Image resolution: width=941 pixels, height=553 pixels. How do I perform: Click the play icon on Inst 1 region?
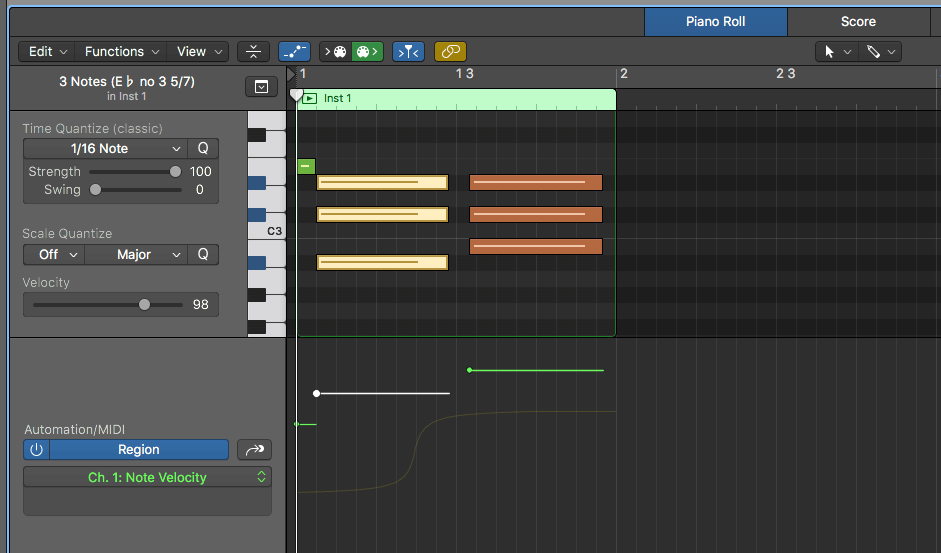310,98
